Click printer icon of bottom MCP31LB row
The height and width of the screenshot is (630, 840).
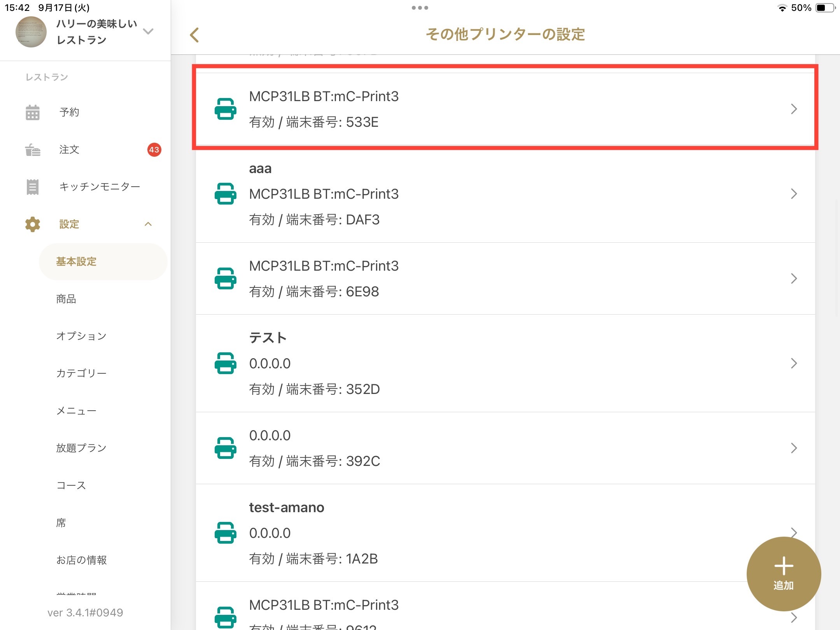(x=226, y=618)
